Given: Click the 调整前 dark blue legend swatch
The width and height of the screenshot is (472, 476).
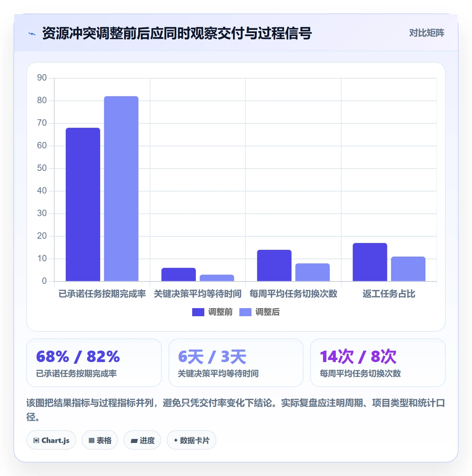Looking at the screenshot, I should click(198, 312).
